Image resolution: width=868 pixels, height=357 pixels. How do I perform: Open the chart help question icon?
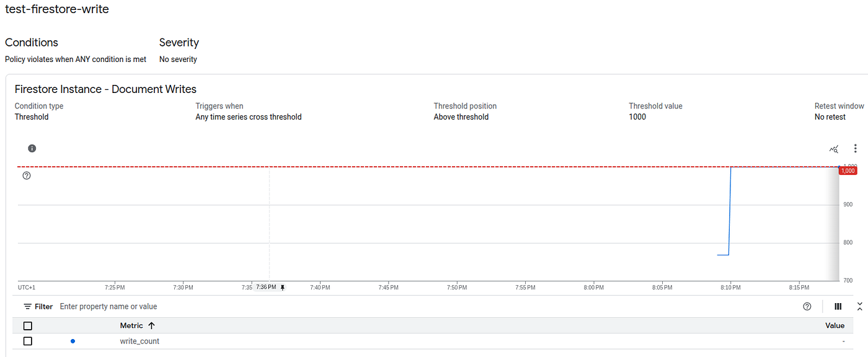pyautogui.click(x=27, y=175)
